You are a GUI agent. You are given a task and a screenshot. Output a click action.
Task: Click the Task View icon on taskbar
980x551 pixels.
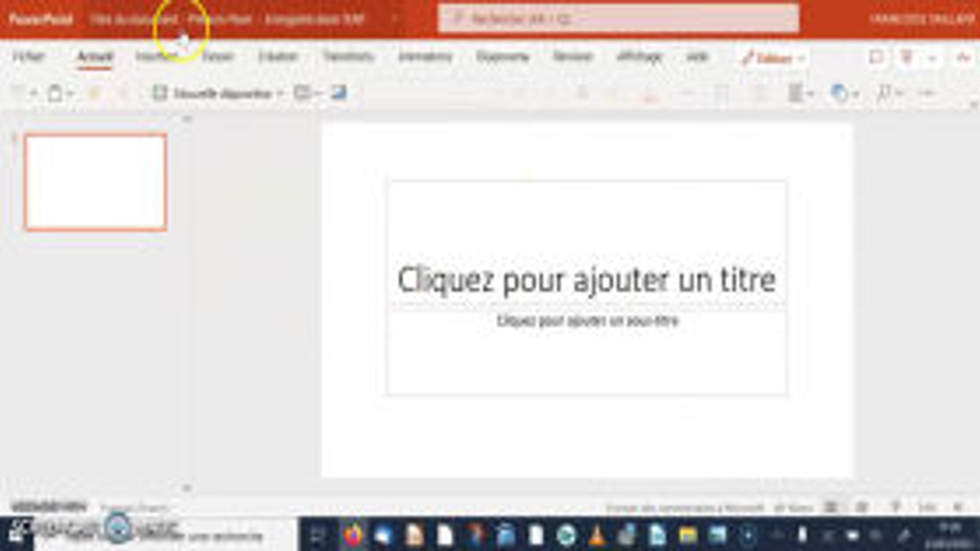[317, 535]
